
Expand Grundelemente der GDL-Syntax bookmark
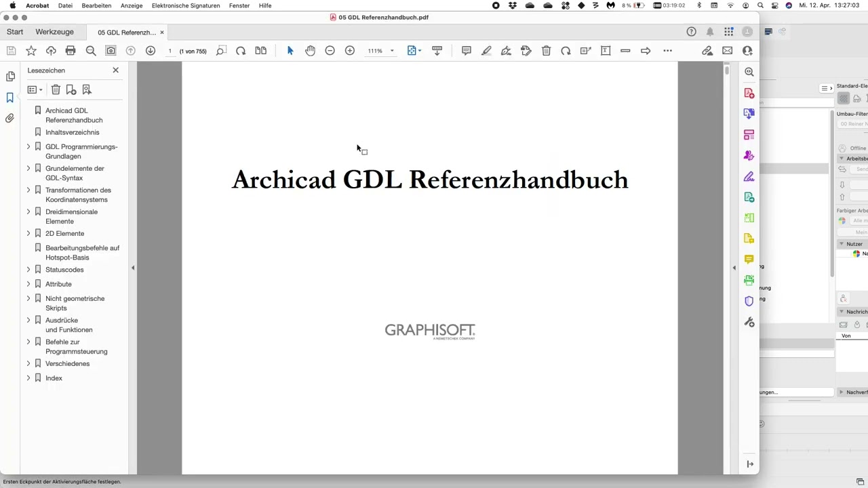tap(28, 168)
